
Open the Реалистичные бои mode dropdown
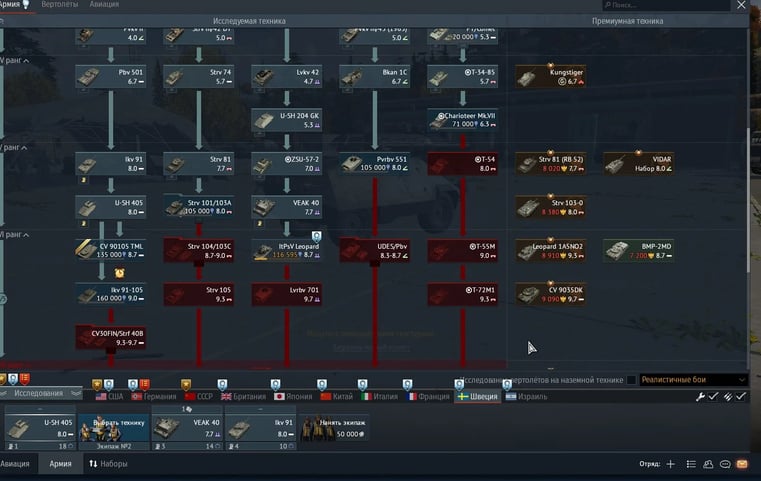pyautogui.click(x=693, y=380)
